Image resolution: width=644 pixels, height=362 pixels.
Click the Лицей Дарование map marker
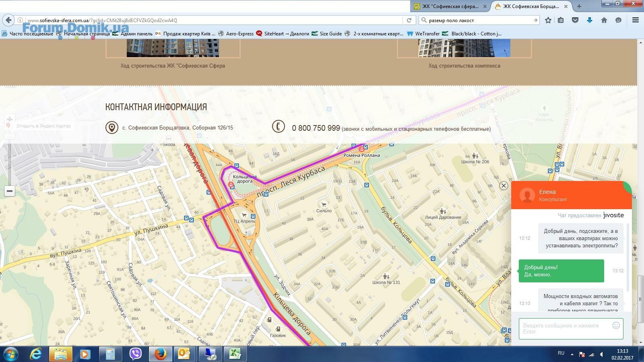[443, 211]
